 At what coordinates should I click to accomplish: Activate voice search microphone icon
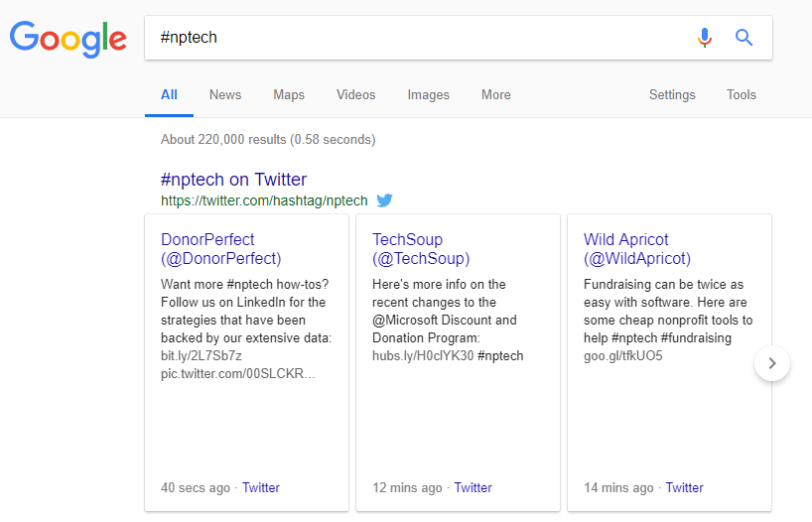(704, 38)
